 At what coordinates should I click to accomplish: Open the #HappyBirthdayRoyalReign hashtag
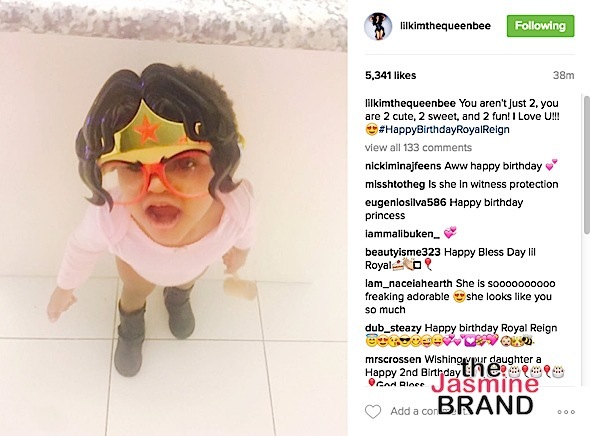(x=444, y=129)
